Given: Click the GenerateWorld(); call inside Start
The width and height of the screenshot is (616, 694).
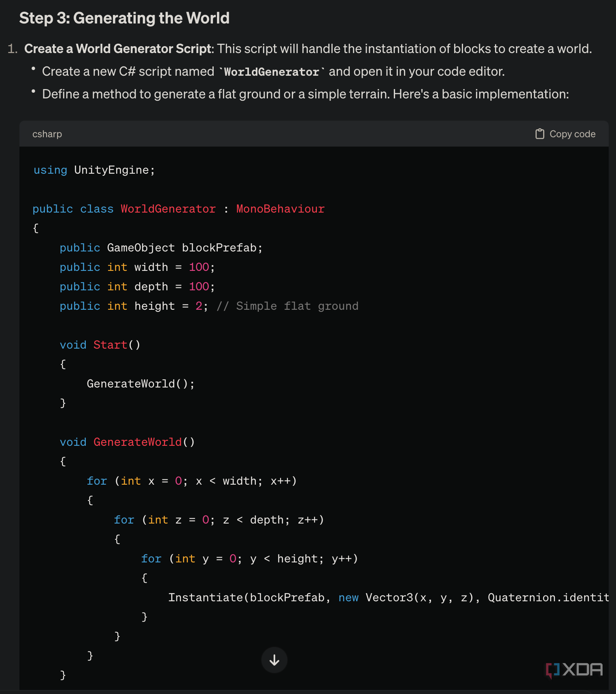Looking at the screenshot, I should [x=140, y=384].
